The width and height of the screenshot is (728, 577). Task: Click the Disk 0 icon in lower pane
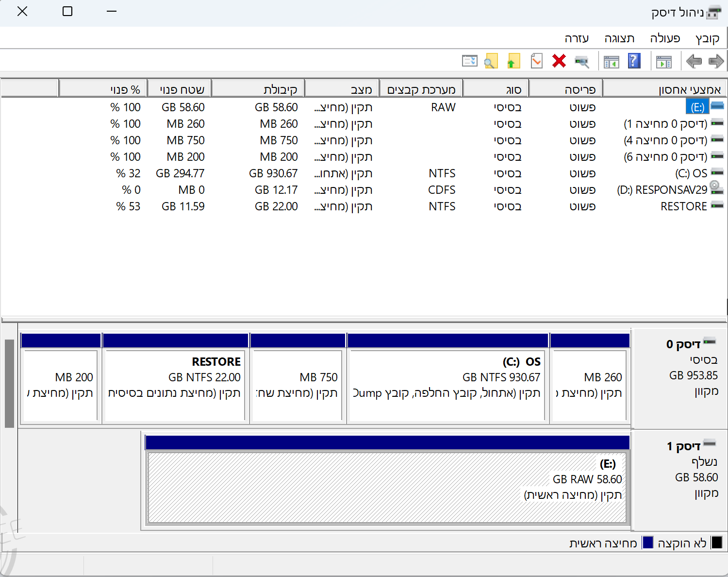[710, 341]
